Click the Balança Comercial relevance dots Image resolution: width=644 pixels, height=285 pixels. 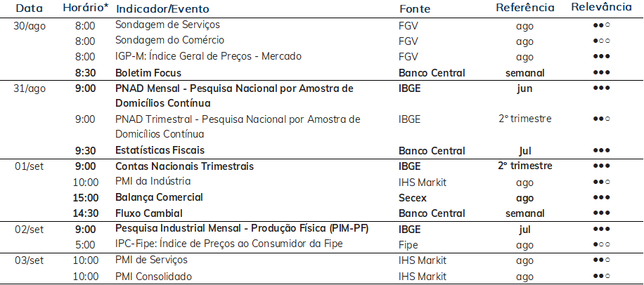(x=601, y=198)
